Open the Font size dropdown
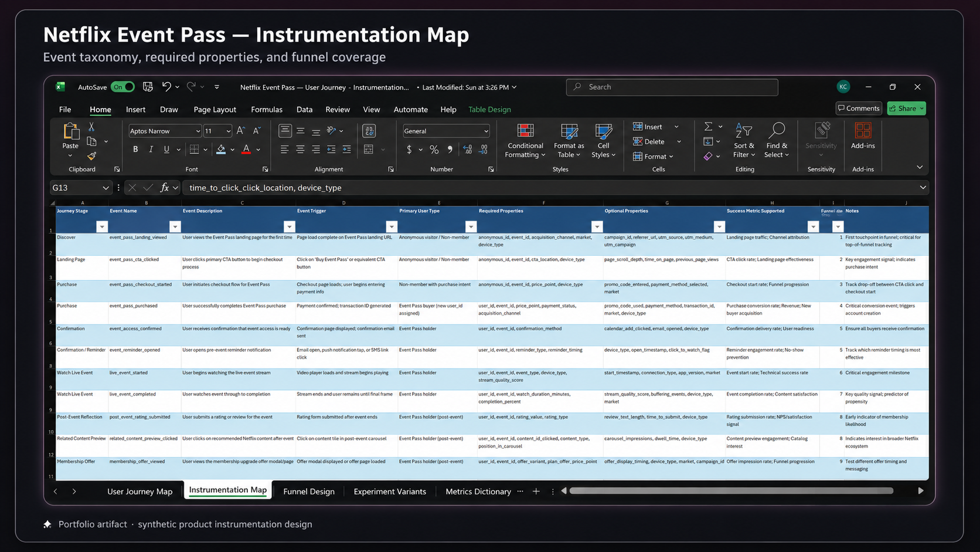The height and width of the screenshot is (552, 980). [x=229, y=131]
